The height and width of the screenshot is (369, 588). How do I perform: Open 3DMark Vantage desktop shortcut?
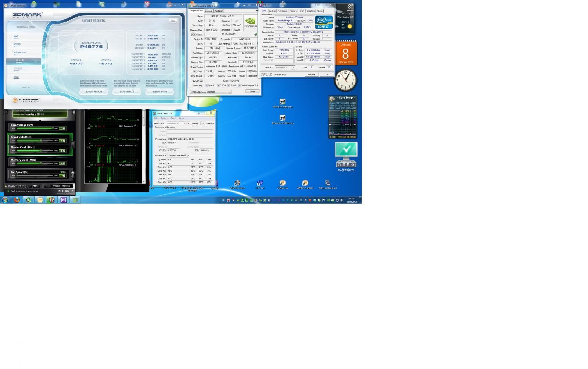pyautogui.click(x=305, y=185)
